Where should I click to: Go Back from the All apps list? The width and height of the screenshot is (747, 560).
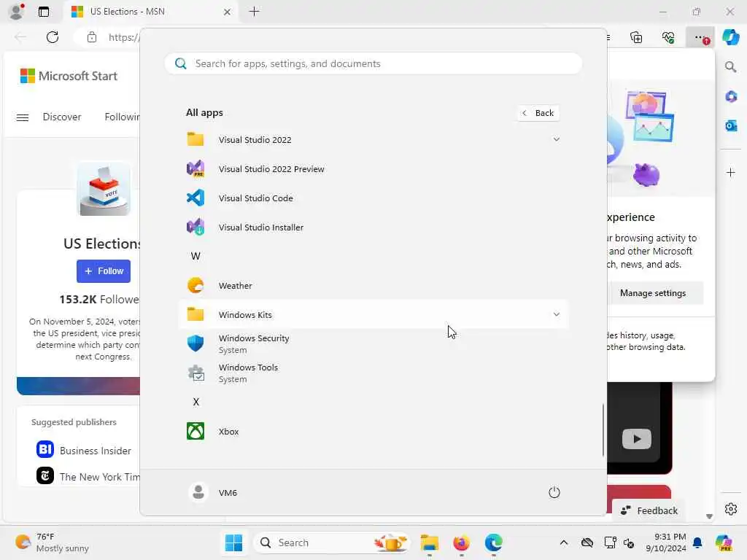pos(538,113)
